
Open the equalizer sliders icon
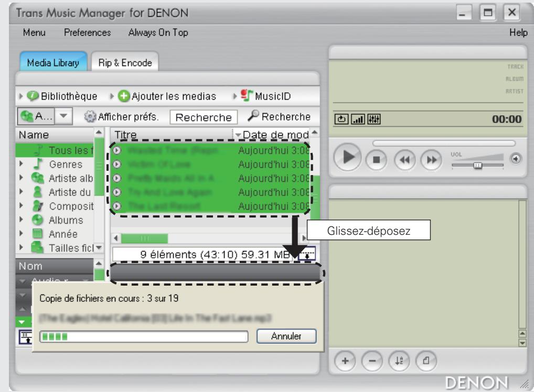(x=373, y=119)
